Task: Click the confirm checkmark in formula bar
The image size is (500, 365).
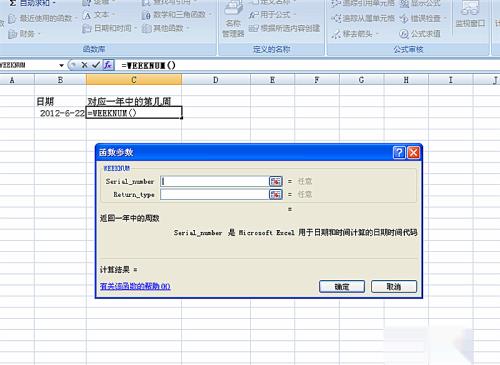Action: [96, 65]
